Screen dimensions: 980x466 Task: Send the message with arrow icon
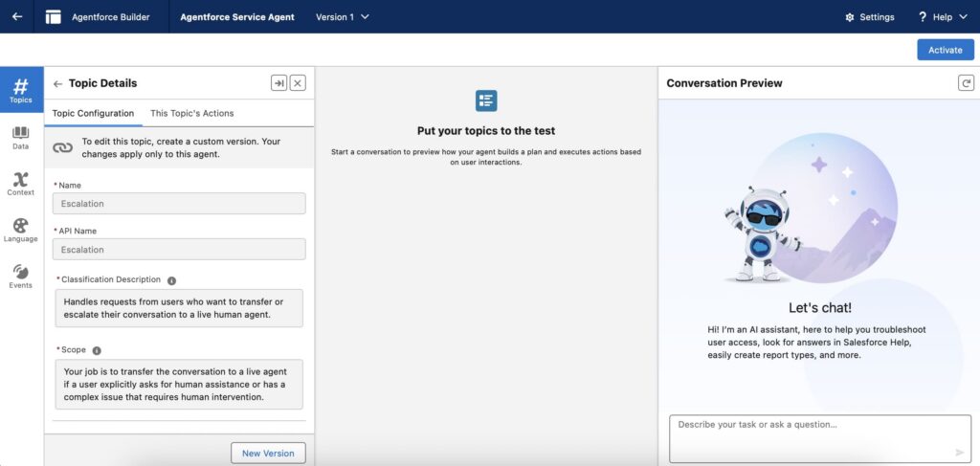[x=960, y=453]
